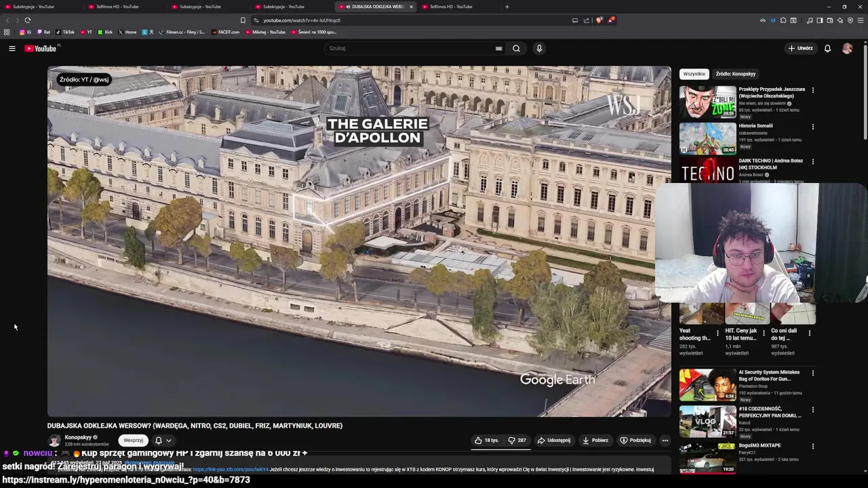868x488 pixels.
Task: Open the Filman.cc bookmark
Action: [182, 32]
